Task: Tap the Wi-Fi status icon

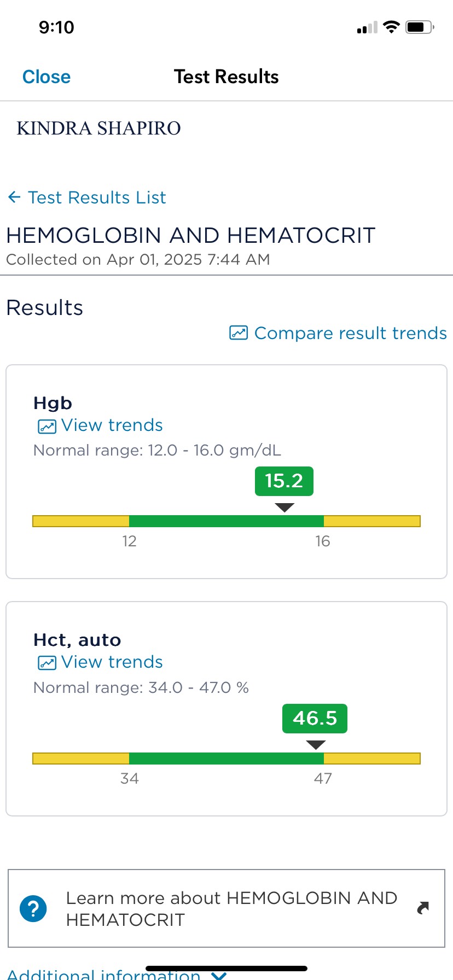Action: (391, 27)
